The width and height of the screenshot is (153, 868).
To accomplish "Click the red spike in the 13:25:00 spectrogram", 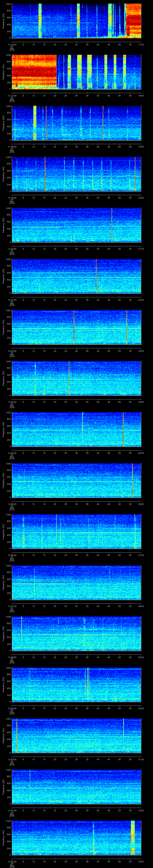I will click(x=133, y=480).
